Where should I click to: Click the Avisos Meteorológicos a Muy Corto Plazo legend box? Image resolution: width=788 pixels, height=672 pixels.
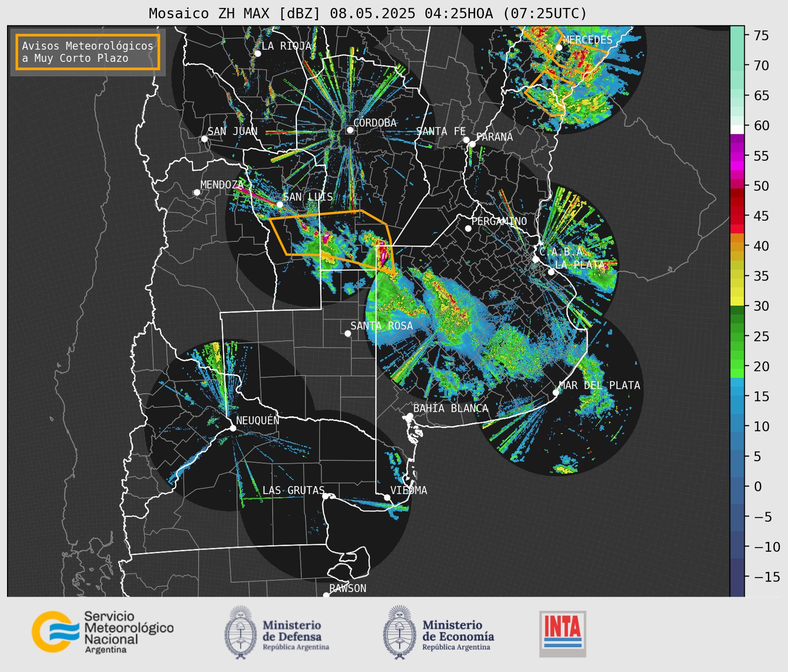(x=88, y=52)
